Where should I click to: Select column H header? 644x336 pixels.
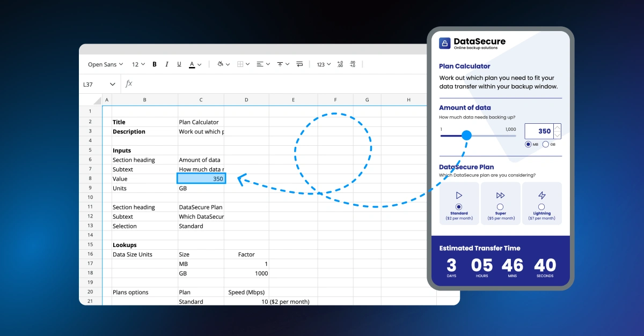click(x=408, y=100)
